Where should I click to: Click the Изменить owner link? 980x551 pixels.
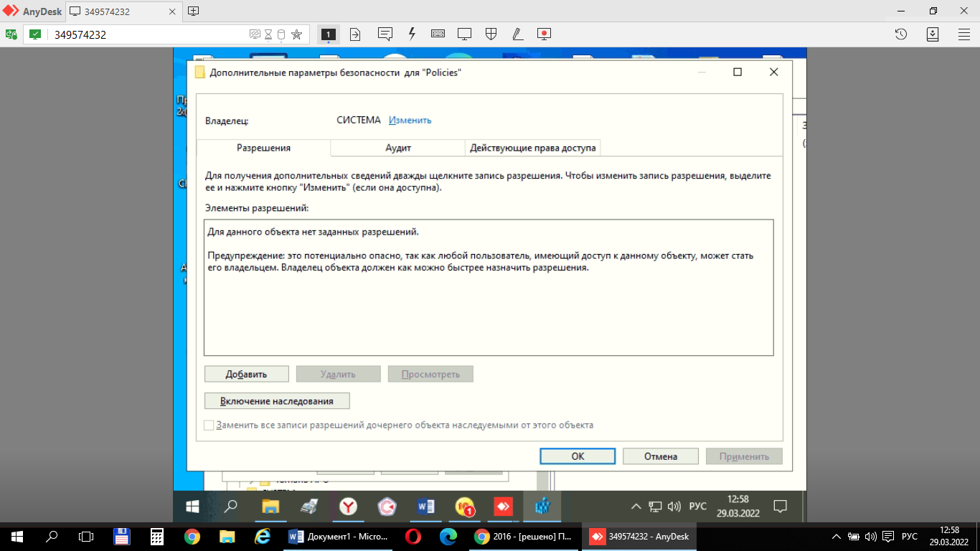coord(410,120)
